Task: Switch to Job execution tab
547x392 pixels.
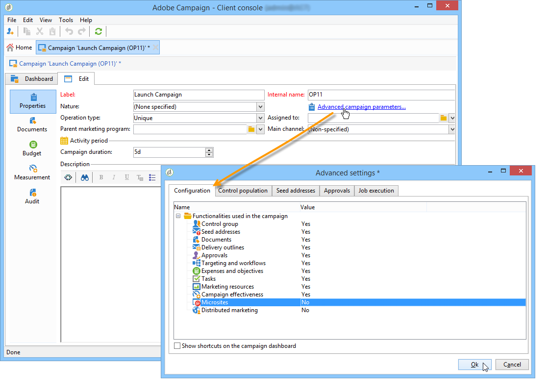Action: [x=376, y=191]
